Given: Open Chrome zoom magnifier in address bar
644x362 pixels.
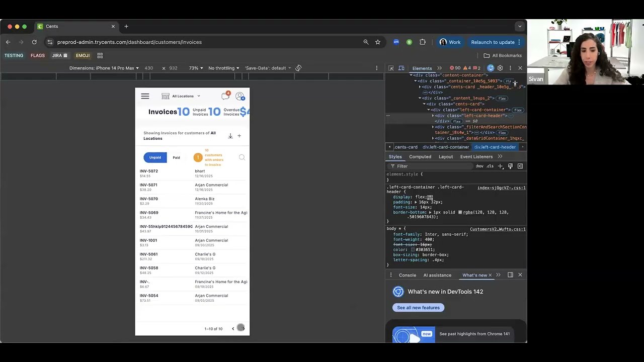Looking at the screenshot, I should click(366, 42).
